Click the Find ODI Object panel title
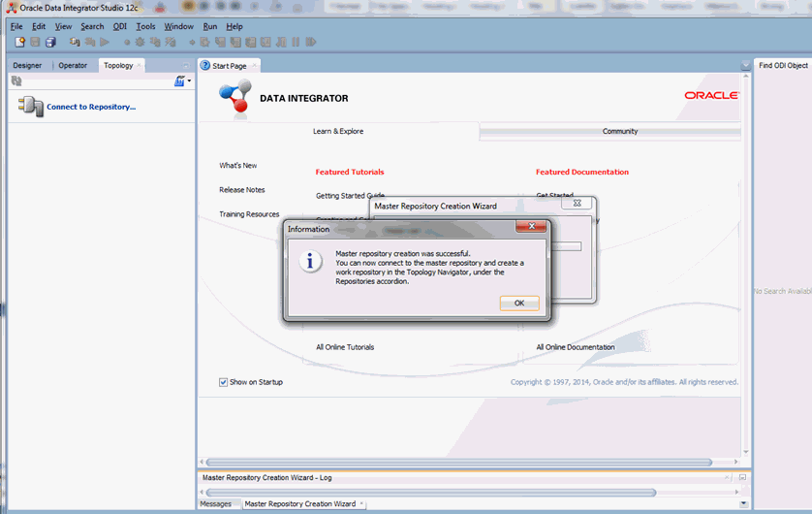812x514 pixels. coord(783,65)
